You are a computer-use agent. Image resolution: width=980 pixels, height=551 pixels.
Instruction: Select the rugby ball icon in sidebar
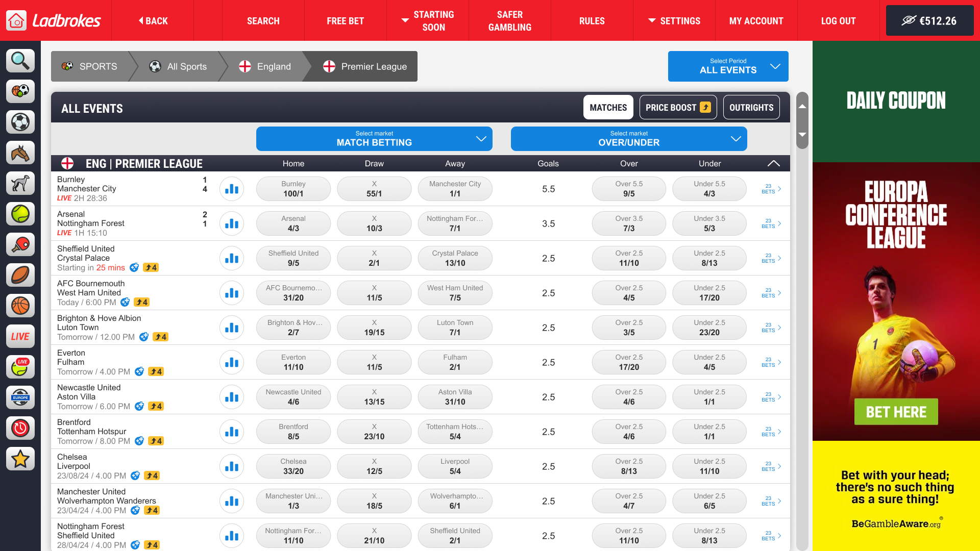pos(20,275)
